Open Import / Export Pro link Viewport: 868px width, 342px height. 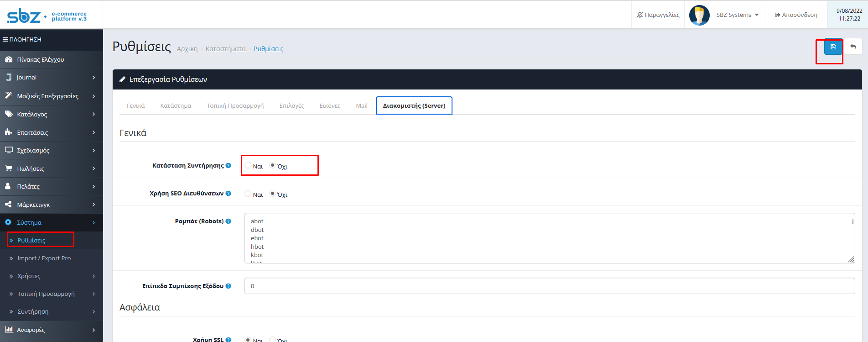(44, 258)
